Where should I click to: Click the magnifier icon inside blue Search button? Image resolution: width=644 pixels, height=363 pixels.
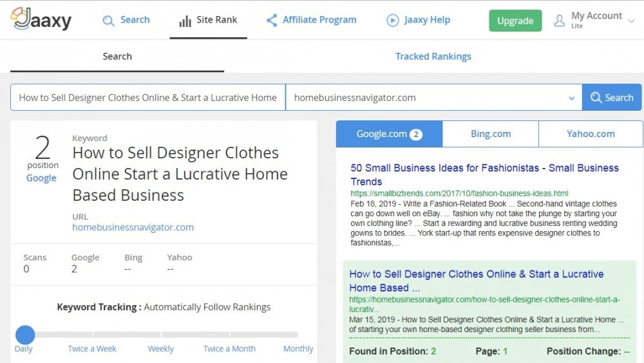tap(596, 97)
